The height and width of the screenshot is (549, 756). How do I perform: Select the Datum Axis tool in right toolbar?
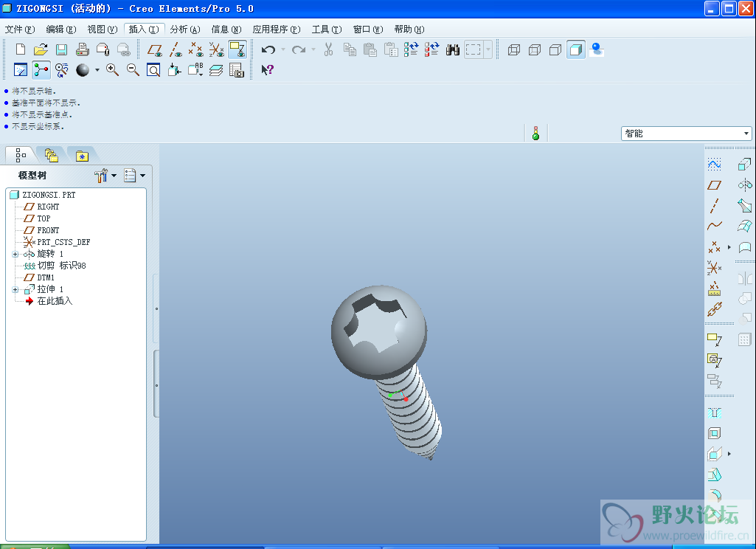tap(714, 206)
